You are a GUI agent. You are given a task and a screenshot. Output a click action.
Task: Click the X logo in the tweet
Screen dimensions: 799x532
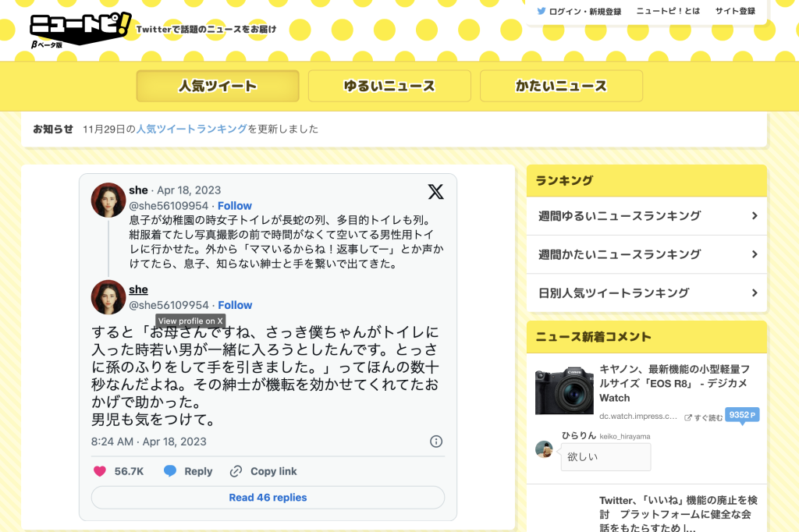click(435, 192)
